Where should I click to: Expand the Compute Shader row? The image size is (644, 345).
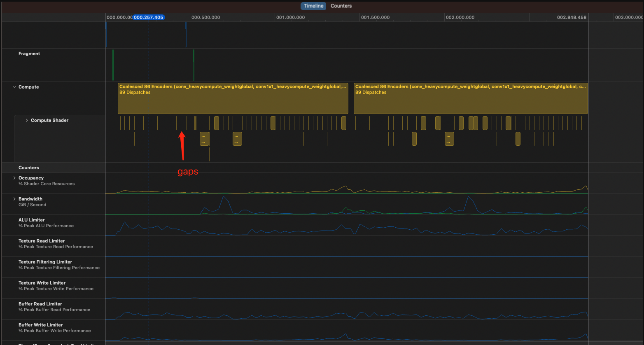(27, 120)
